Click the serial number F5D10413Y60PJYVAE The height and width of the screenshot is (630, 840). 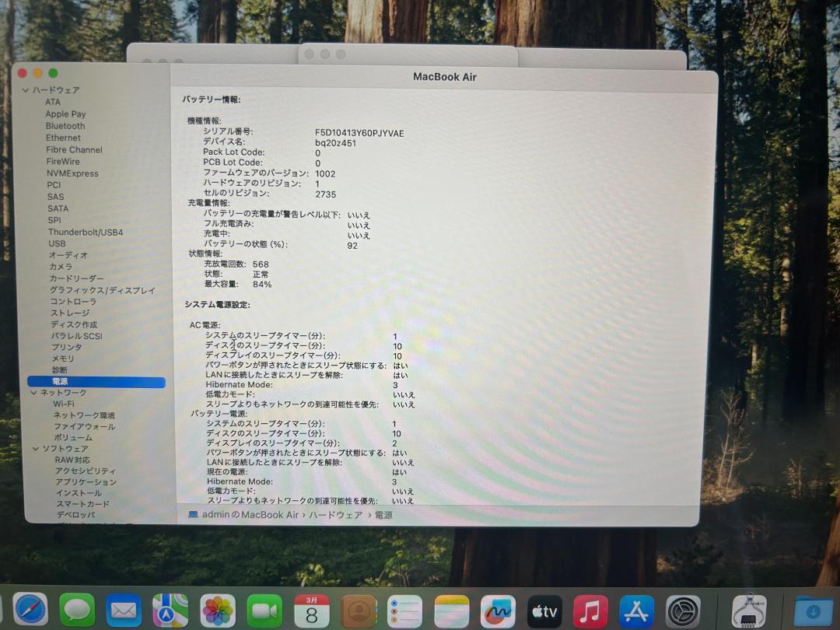(359, 133)
